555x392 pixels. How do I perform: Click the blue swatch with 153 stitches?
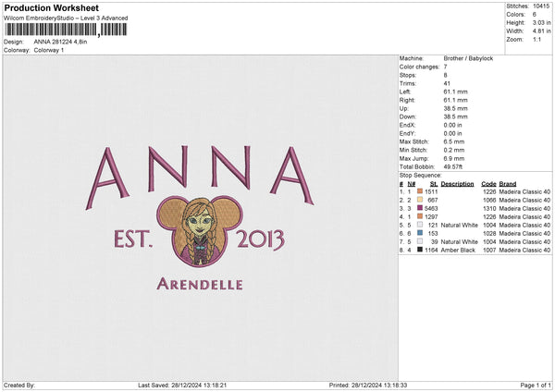[420, 233]
